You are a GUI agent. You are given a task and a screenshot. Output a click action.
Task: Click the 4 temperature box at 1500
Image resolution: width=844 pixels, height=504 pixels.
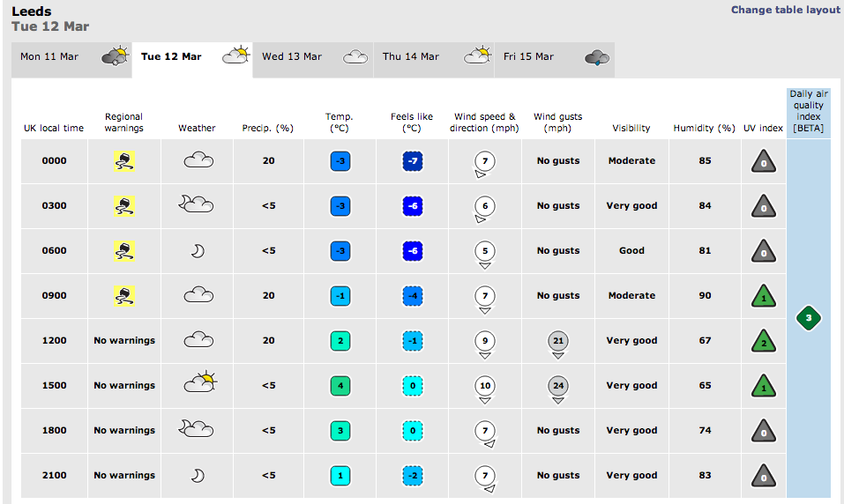coord(340,386)
